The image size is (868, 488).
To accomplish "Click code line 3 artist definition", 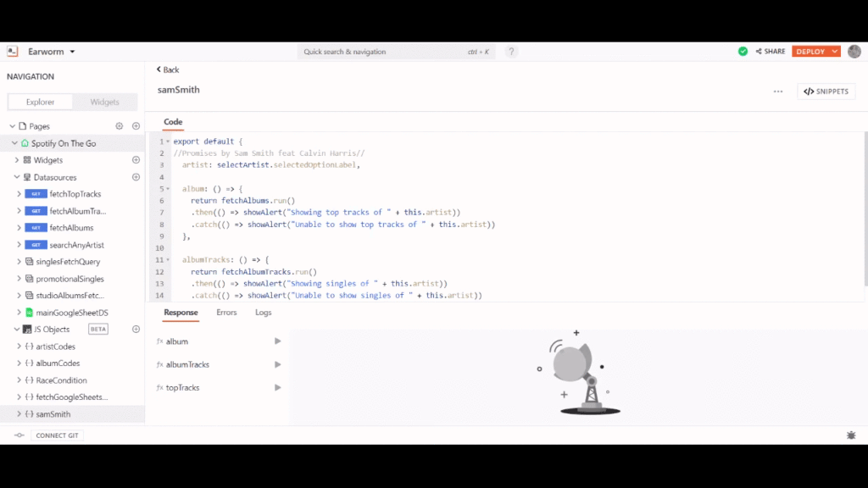I will point(271,165).
